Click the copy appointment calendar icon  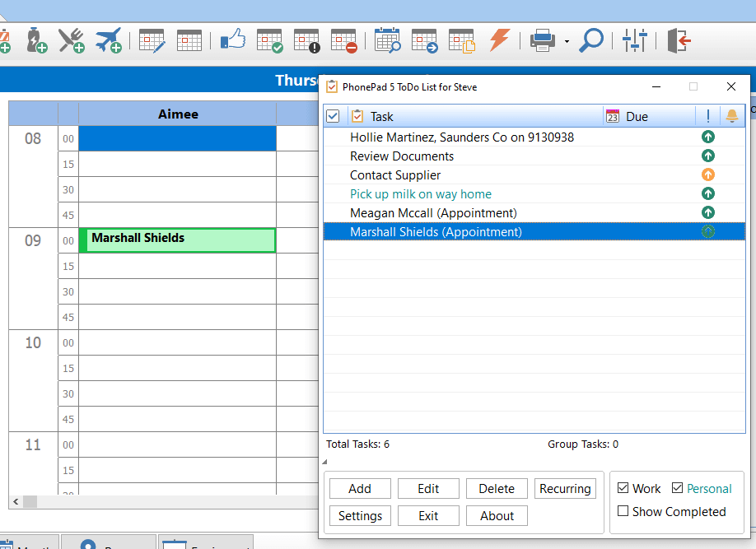[x=462, y=40]
